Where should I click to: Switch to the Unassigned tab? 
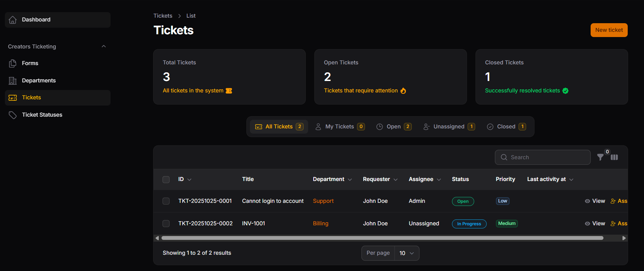click(449, 127)
